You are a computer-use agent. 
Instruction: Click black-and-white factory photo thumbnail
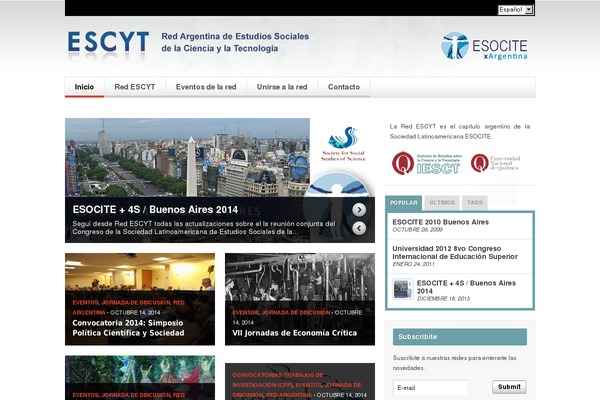coord(300,277)
